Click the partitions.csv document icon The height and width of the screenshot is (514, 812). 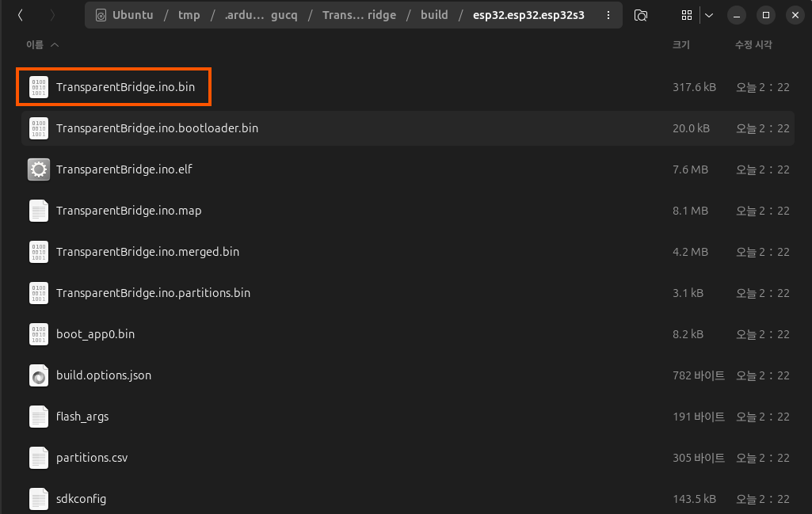point(39,458)
